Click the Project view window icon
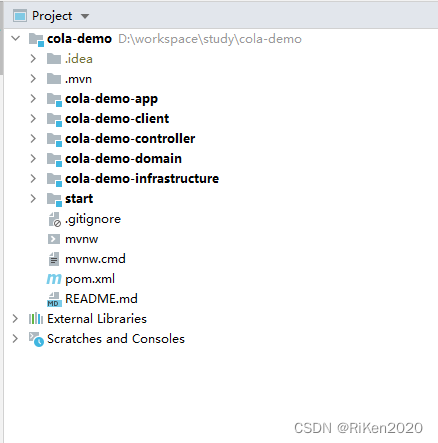 [20, 16]
